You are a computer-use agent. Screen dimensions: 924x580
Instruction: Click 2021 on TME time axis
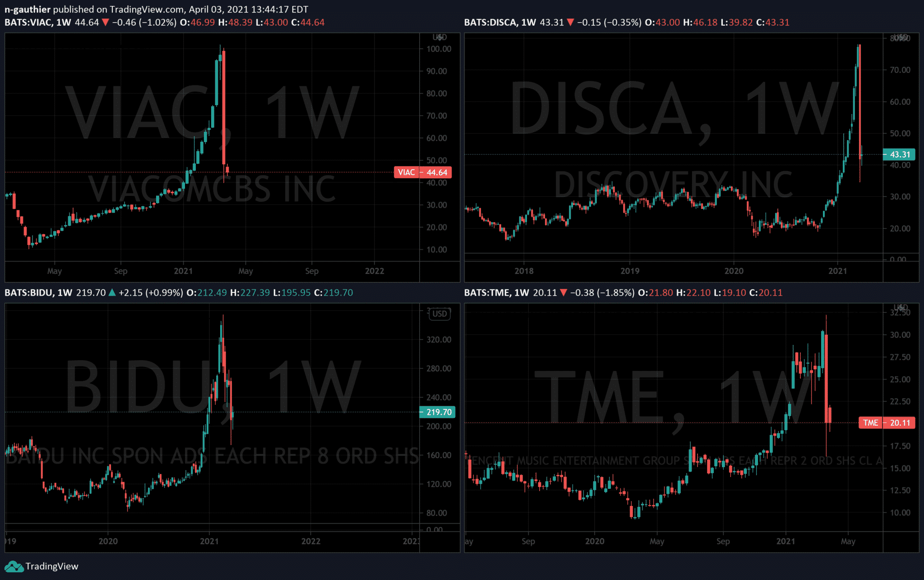pyautogui.click(x=785, y=541)
